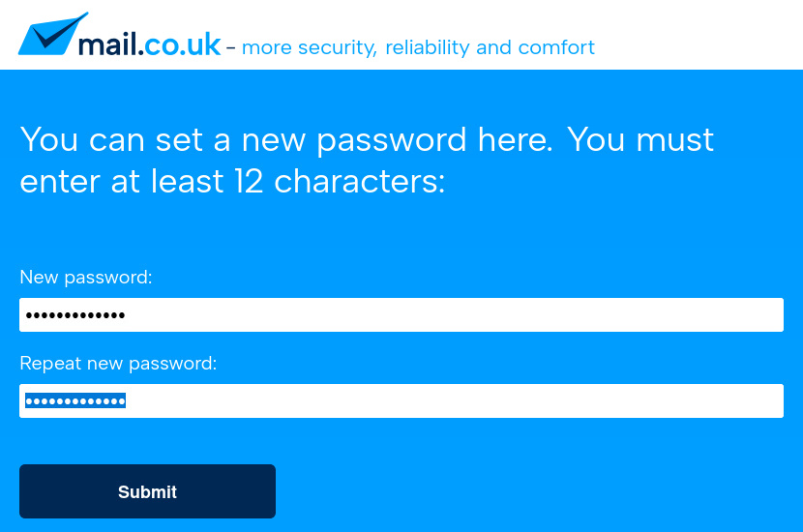
Task: Click the "Repeat new password:" label
Action: pos(118,364)
